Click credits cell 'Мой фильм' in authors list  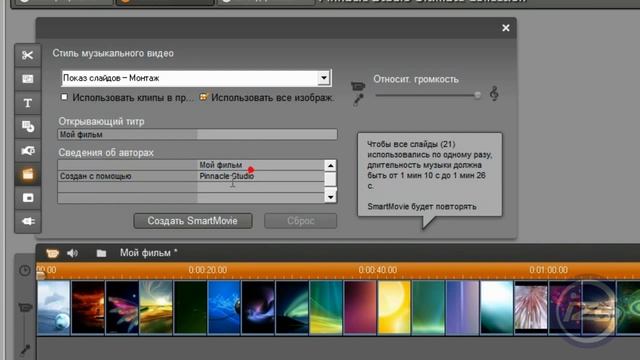[x=261, y=165]
